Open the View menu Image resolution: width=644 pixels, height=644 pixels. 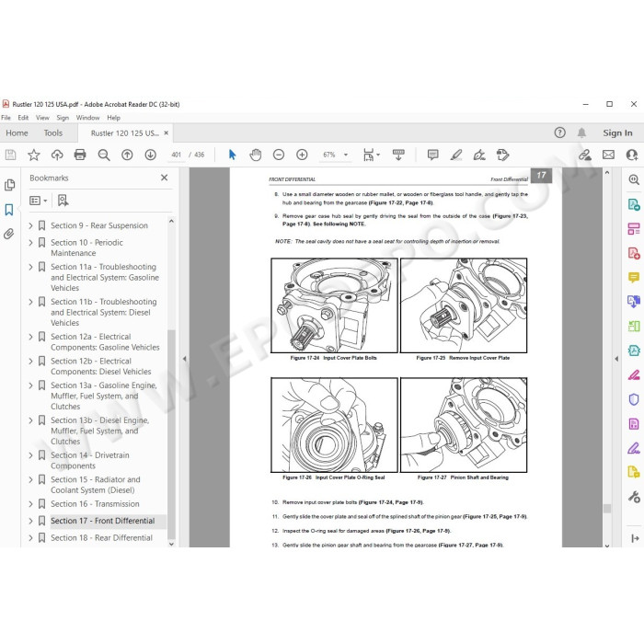pyautogui.click(x=42, y=118)
